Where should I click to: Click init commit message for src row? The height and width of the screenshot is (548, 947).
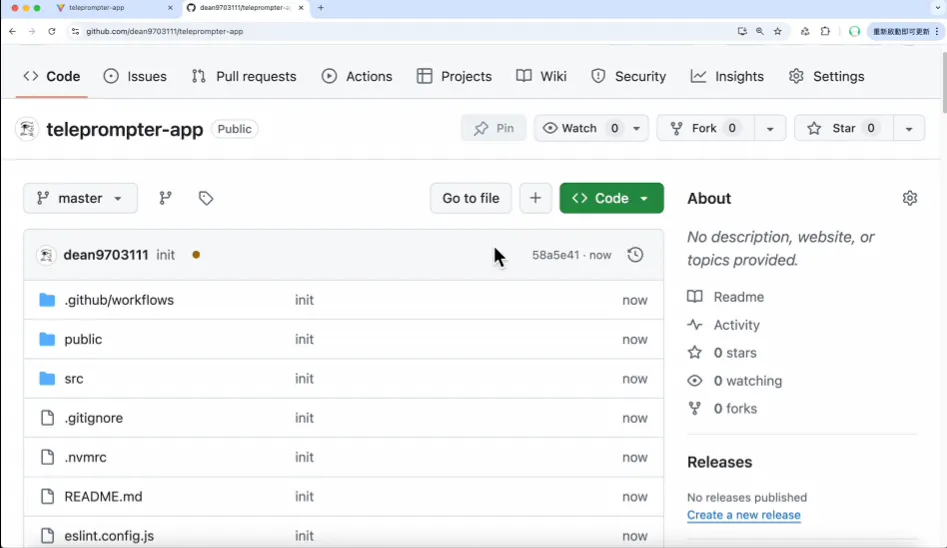click(x=304, y=378)
